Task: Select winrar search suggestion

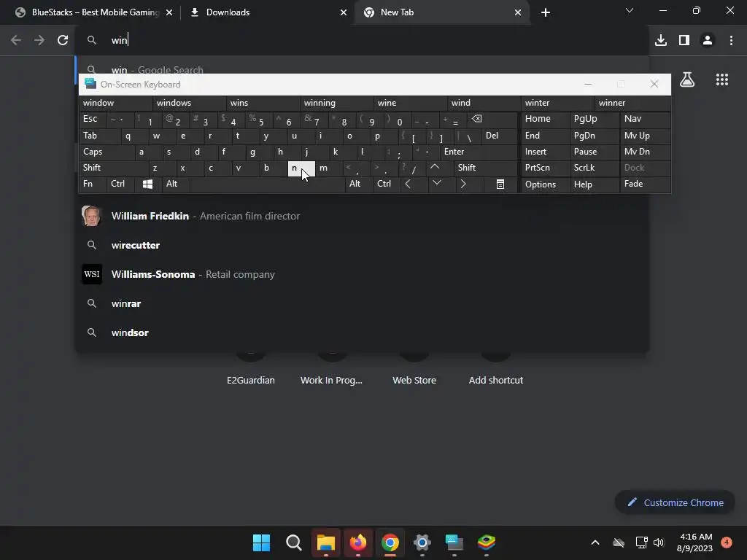Action: coord(362,303)
